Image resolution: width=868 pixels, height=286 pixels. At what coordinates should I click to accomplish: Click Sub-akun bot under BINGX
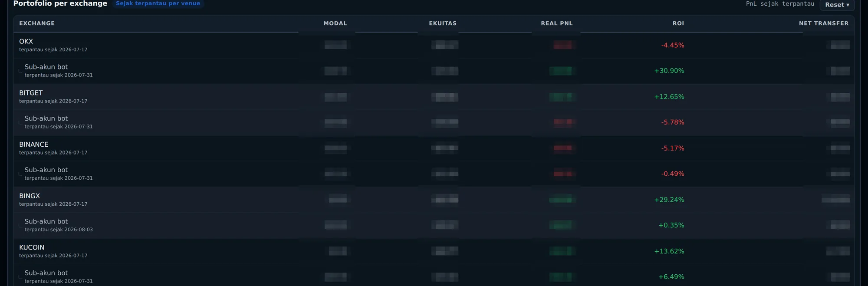point(46,221)
